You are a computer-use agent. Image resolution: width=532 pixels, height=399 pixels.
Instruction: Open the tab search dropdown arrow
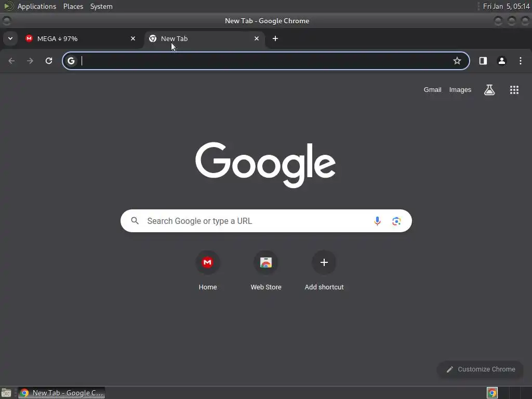pyautogui.click(x=10, y=38)
